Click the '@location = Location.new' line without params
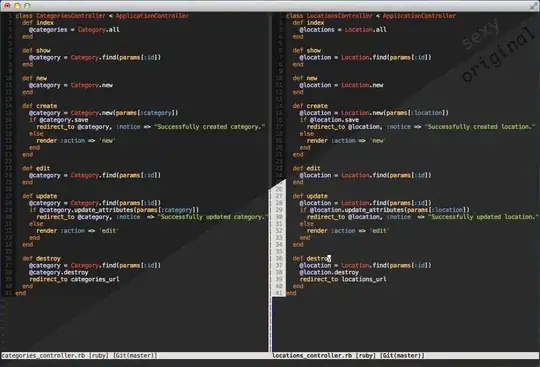This screenshot has width=540, height=367. tap(341, 85)
